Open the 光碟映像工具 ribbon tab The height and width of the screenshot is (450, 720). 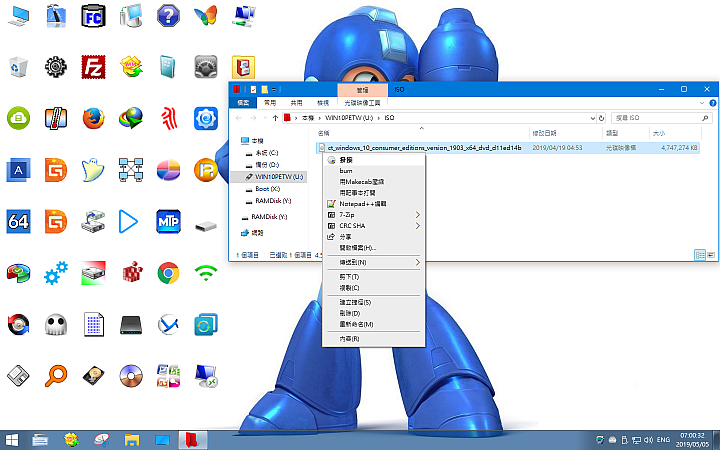coord(362,103)
